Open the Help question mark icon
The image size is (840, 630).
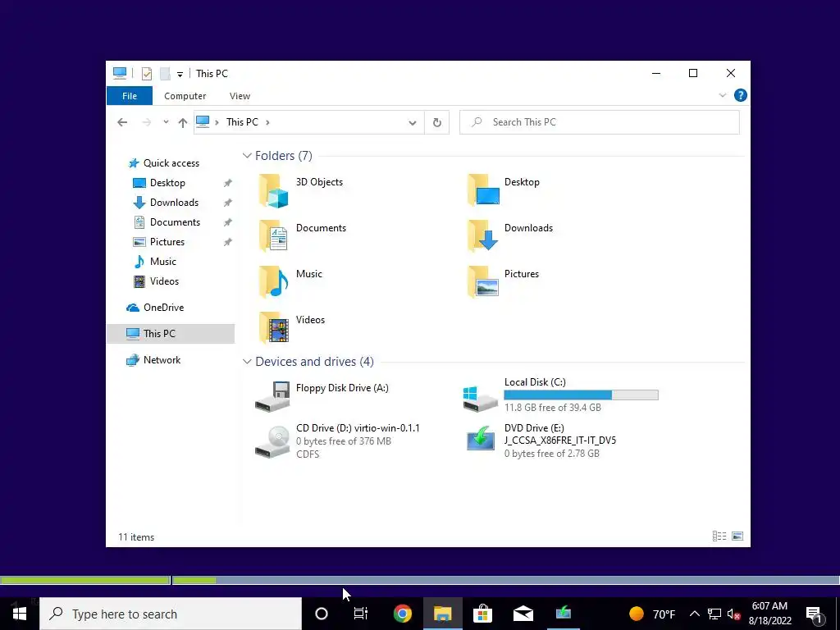[741, 95]
